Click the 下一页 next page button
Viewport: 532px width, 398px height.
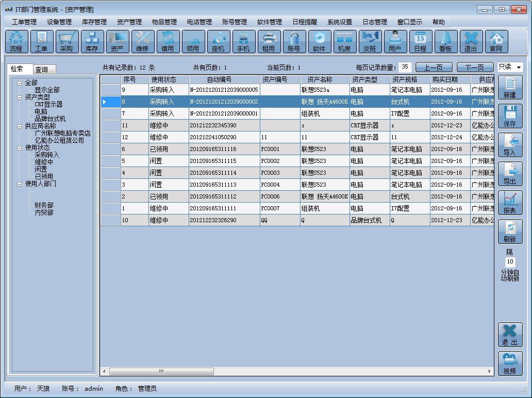[x=474, y=67]
